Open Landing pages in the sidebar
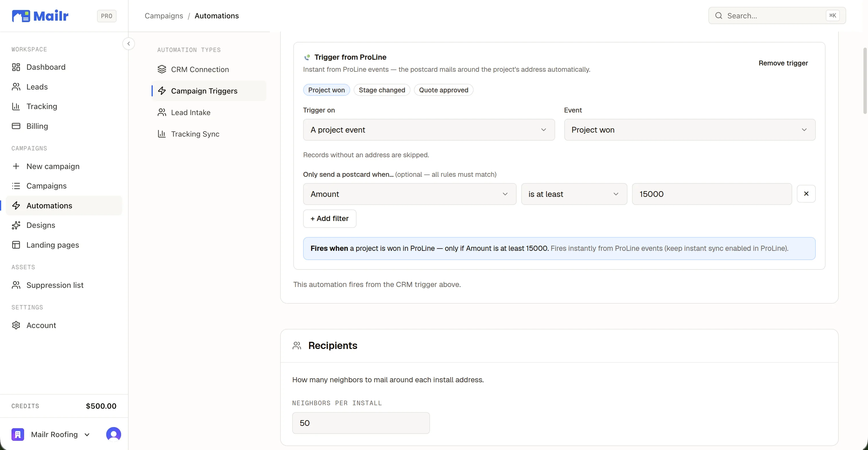 coord(64,245)
